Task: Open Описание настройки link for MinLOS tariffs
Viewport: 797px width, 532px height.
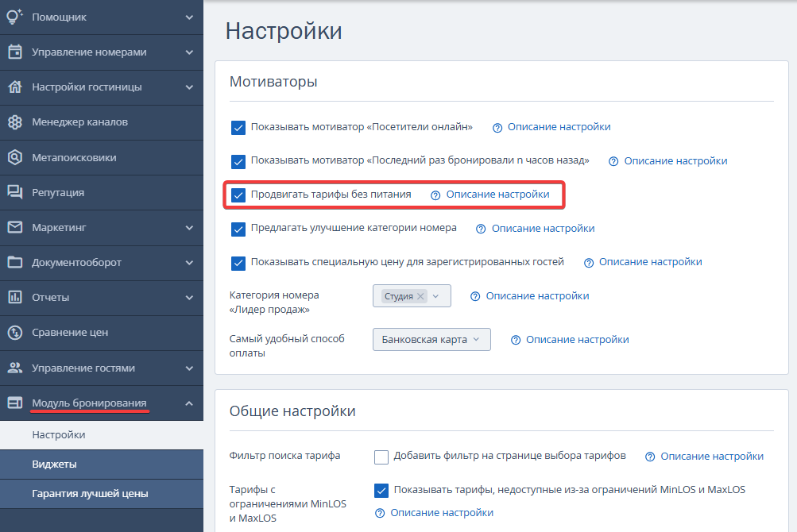Action: pos(442,513)
